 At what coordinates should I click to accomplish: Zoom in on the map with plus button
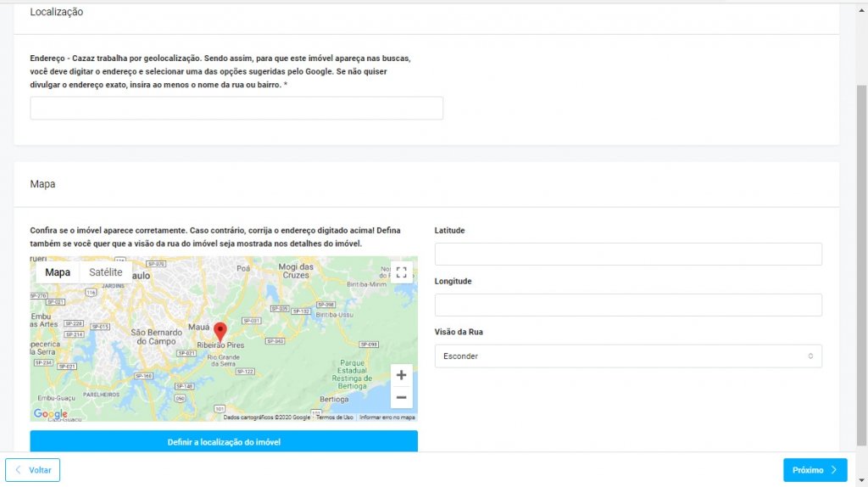pyautogui.click(x=402, y=375)
